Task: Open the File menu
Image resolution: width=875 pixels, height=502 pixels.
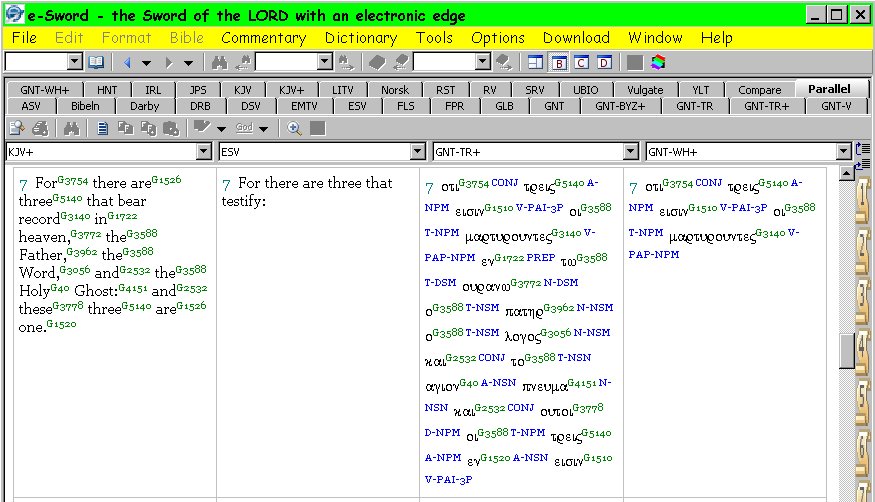Action: click(24, 37)
